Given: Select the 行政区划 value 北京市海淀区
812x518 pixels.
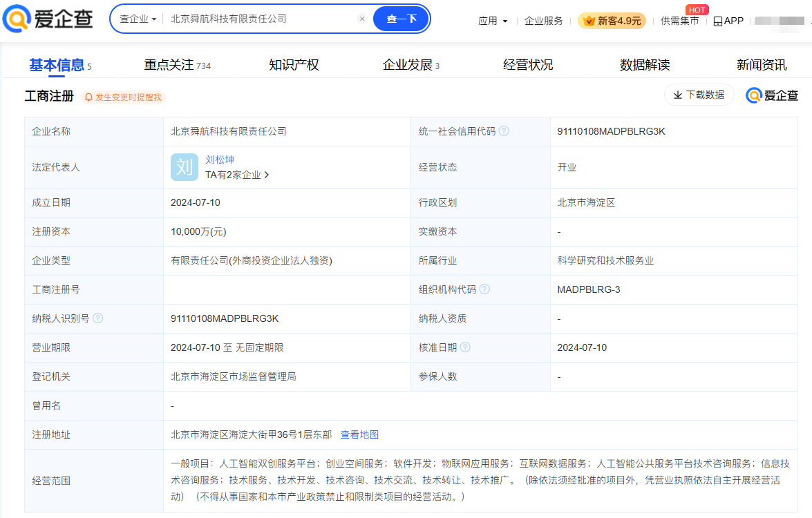Looking at the screenshot, I should click(x=586, y=202).
